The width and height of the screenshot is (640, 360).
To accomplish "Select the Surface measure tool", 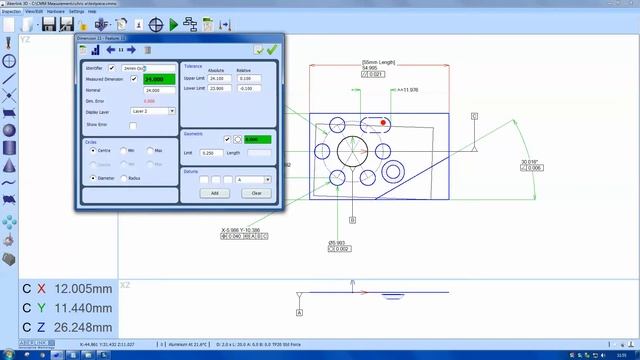I will 9,200.
